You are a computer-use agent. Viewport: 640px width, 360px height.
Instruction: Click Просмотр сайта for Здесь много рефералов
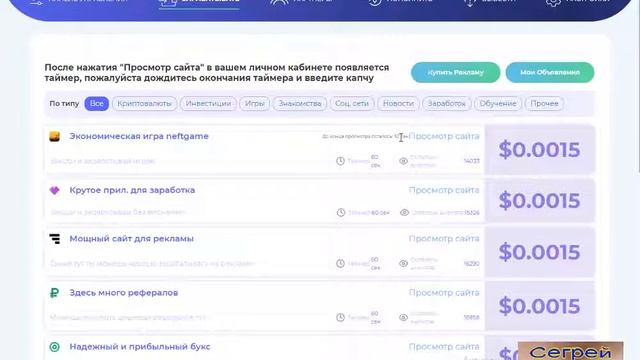tap(444, 293)
